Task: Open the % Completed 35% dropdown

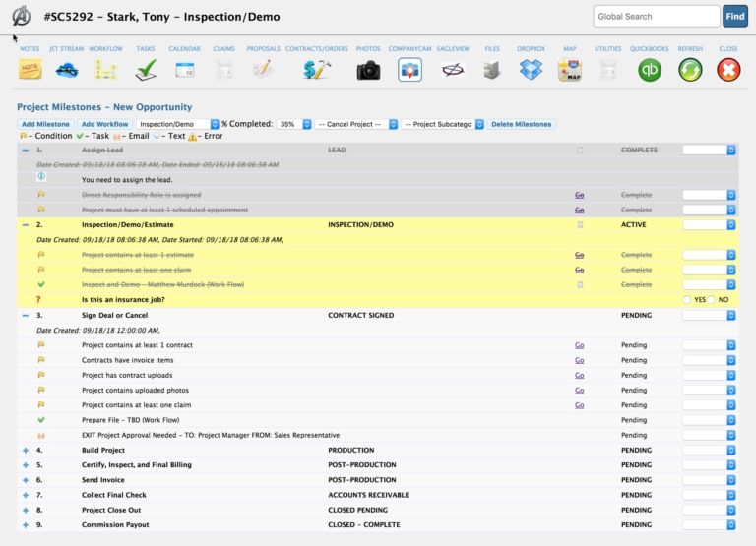Action: (x=294, y=124)
